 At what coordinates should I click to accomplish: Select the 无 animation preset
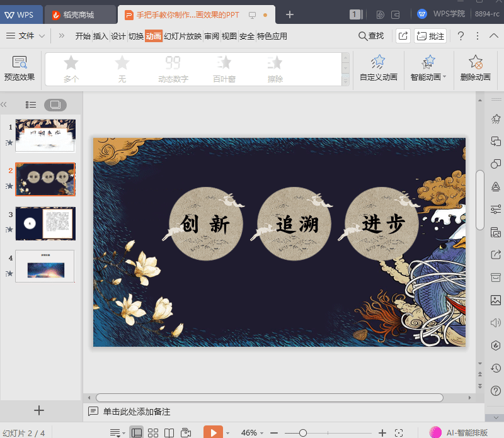pyautogui.click(x=122, y=69)
